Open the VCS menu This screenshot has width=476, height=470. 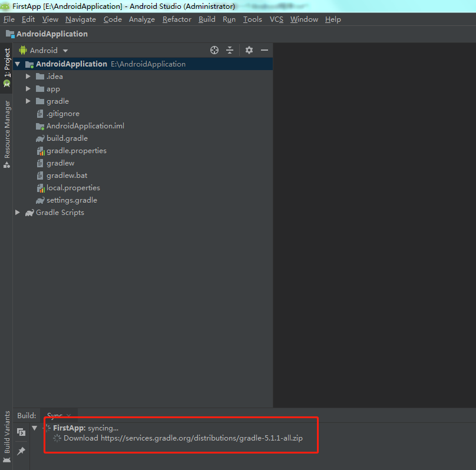pyautogui.click(x=276, y=19)
